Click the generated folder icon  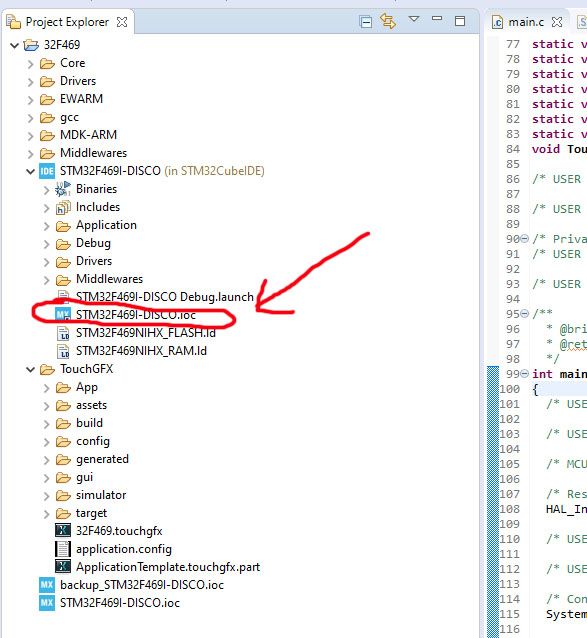coord(63,459)
